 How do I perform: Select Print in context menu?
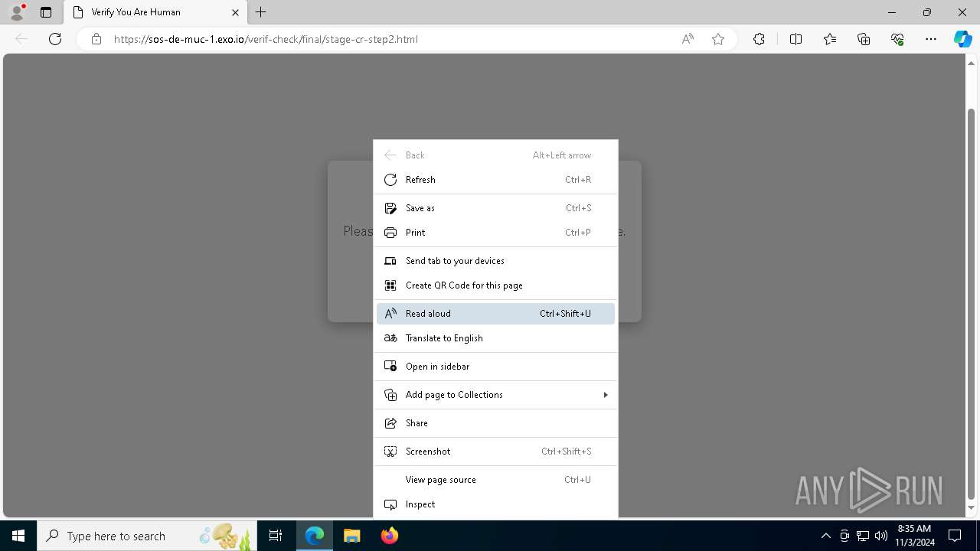(x=495, y=233)
